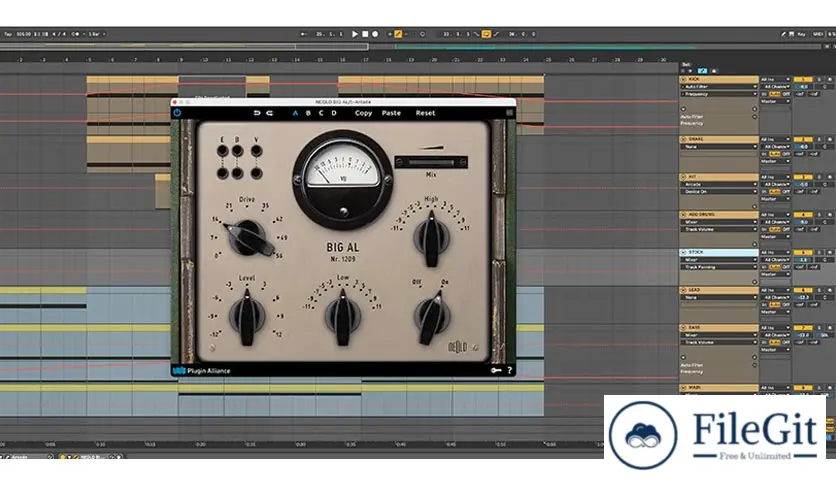Open SNARE track None automation dropdown
The height and width of the screenshot is (484, 836).
point(719,147)
